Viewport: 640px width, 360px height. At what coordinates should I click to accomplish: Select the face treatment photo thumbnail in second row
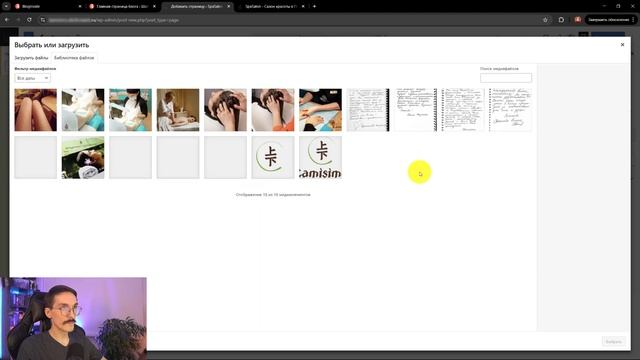(83, 158)
